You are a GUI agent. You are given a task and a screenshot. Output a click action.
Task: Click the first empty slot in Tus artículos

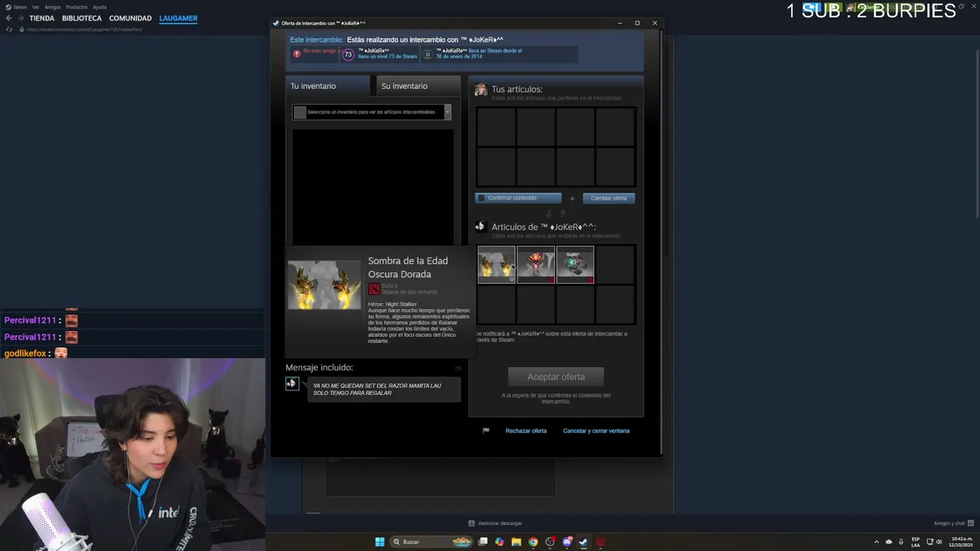496,126
